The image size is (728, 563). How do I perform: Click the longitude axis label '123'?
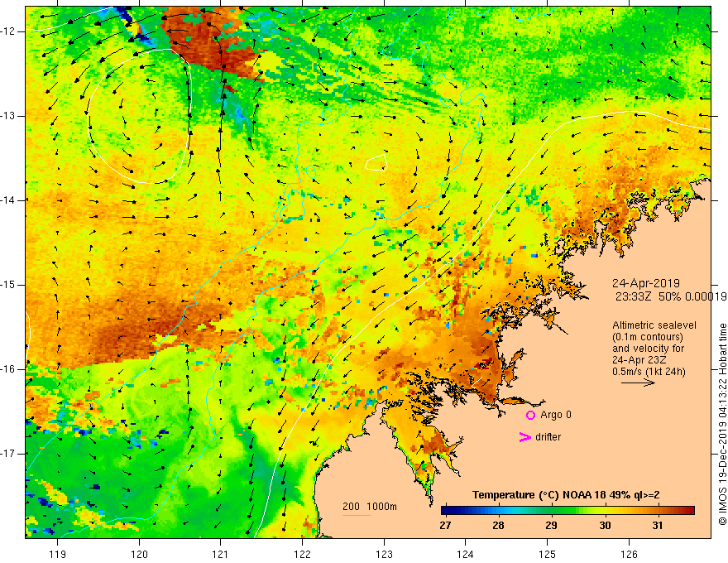pyautogui.click(x=384, y=554)
